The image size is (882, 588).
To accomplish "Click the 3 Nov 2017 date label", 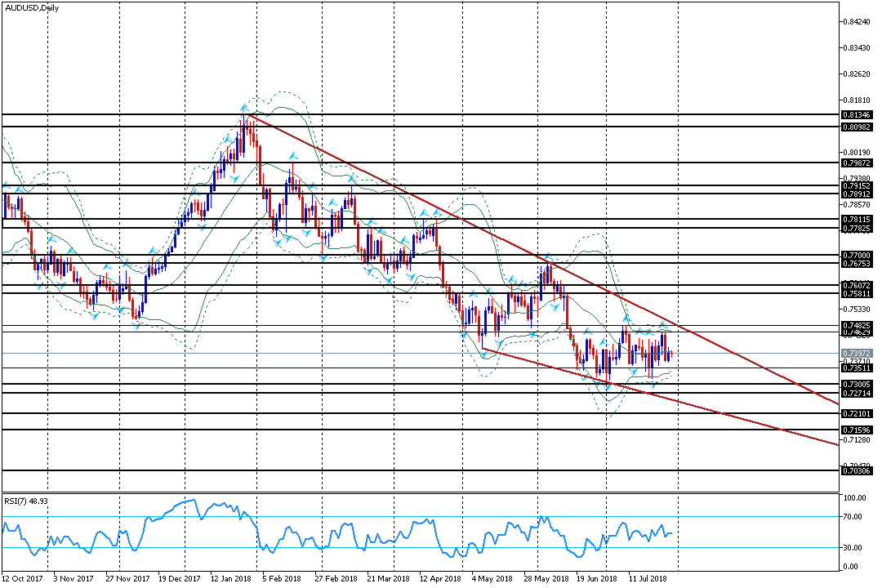I will tap(73, 578).
